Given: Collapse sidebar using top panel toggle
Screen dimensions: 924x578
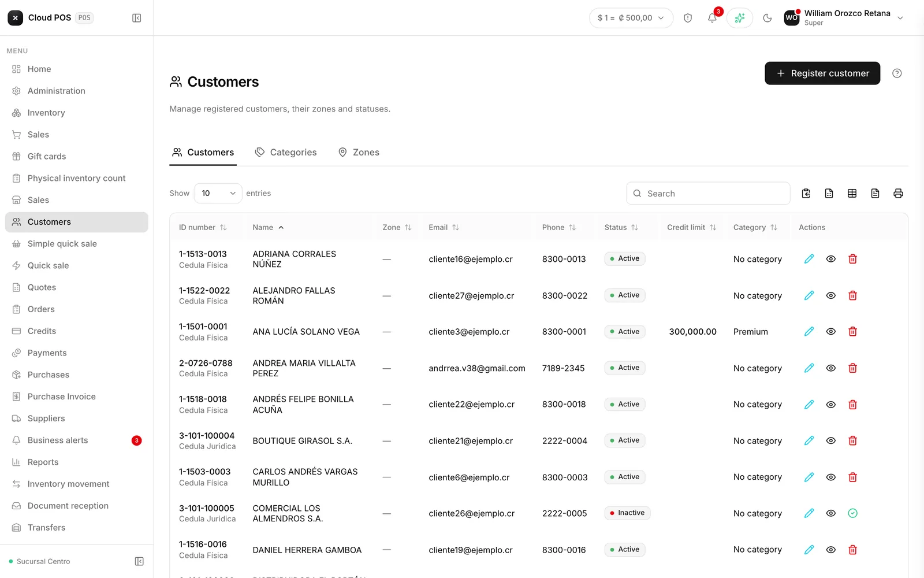Looking at the screenshot, I should (x=137, y=18).
